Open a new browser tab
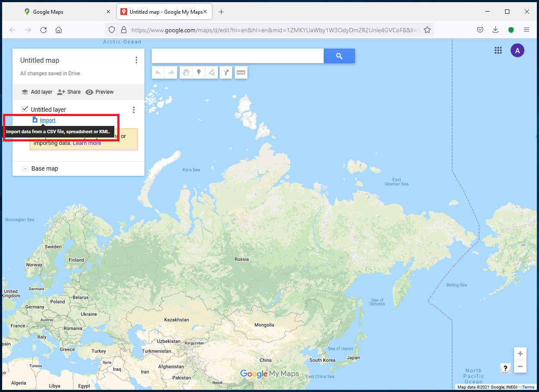The image size is (539, 392). click(x=221, y=12)
